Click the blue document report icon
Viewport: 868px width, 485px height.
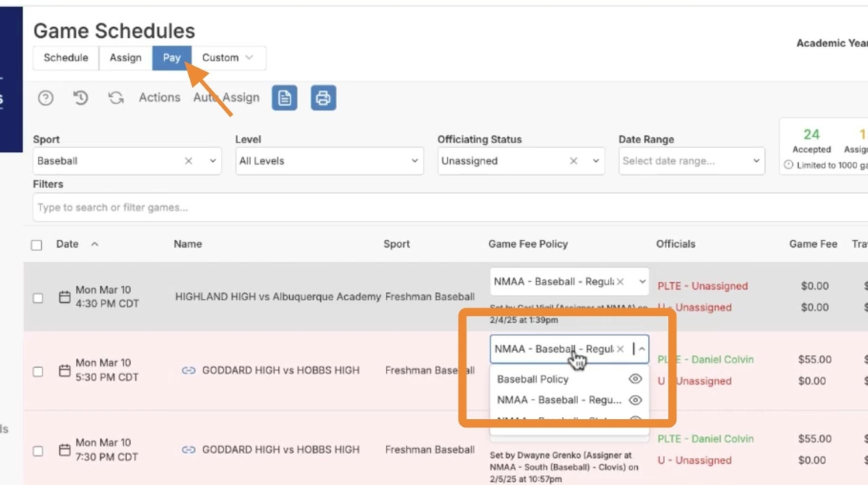(x=284, y=98)
